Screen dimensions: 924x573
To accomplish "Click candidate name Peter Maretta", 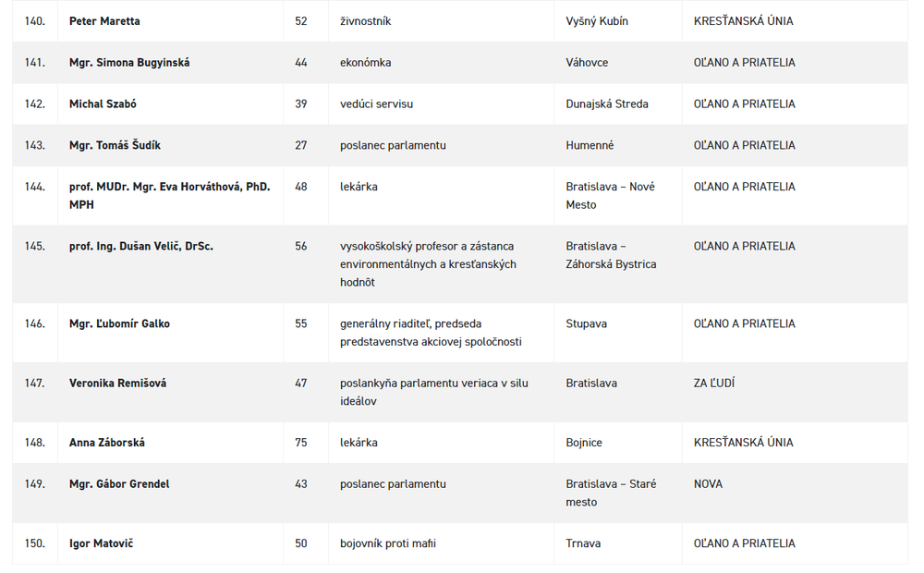I will tap(104, 21).
